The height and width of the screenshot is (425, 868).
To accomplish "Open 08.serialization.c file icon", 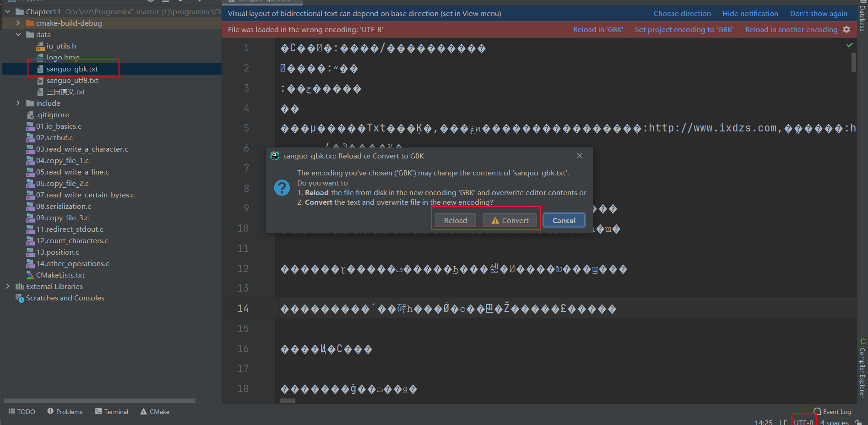I will tap(31, 206).
